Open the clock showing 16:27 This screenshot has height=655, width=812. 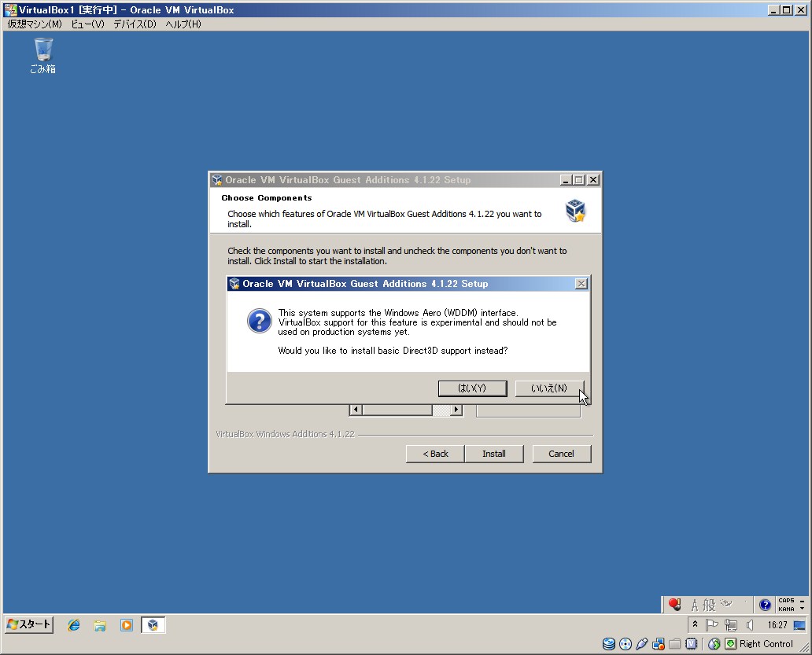click(x=777, y=625)
